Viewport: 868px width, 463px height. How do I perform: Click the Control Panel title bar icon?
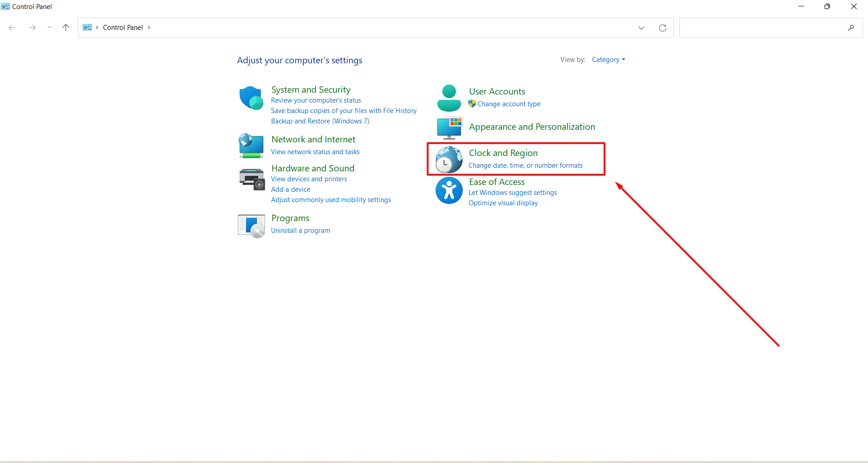tap(5, 6)
